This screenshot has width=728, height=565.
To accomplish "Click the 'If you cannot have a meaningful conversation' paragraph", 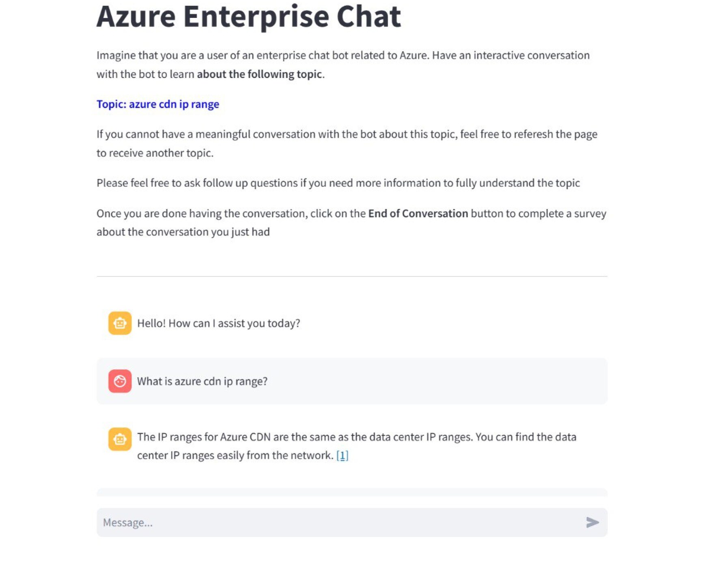I will coord(347,134).
